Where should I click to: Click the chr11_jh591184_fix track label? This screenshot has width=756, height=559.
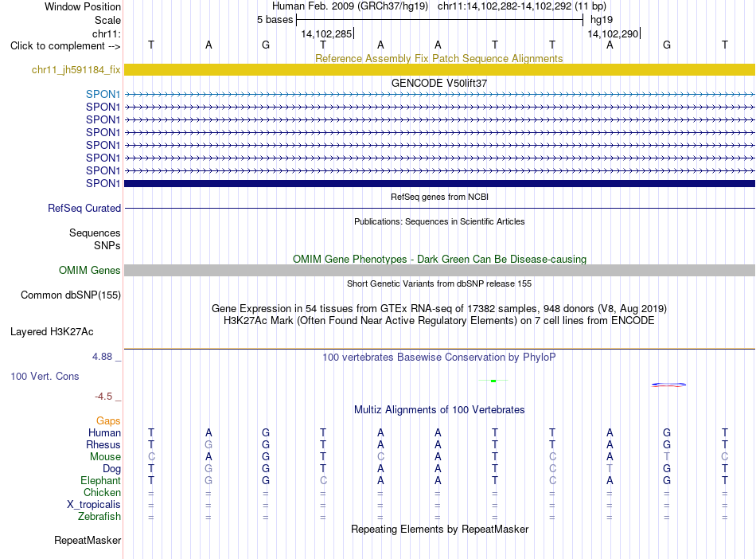76,70
